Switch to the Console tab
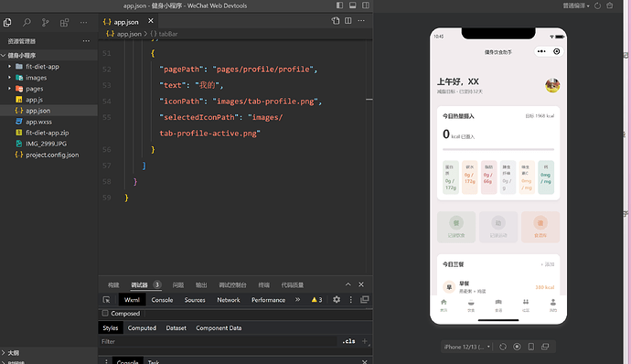The height and width of the screenshot is (364, 631). click(x=162, y=300)
